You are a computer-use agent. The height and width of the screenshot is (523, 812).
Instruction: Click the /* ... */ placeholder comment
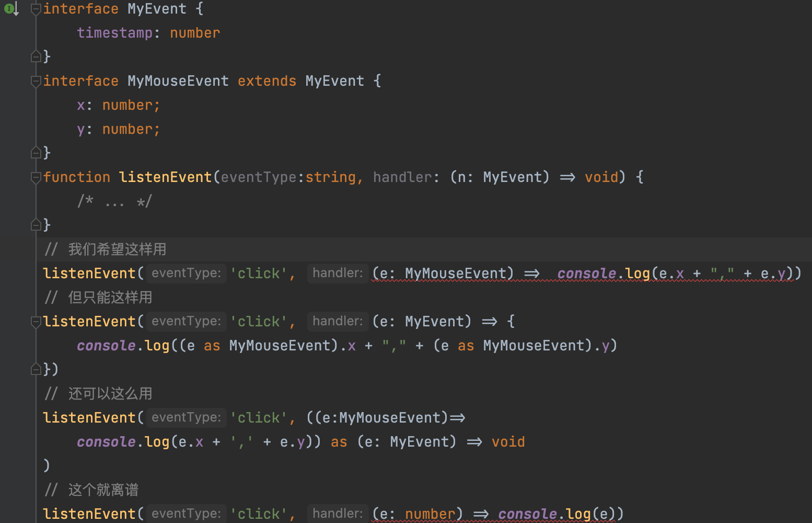click(x=114, y=201)
